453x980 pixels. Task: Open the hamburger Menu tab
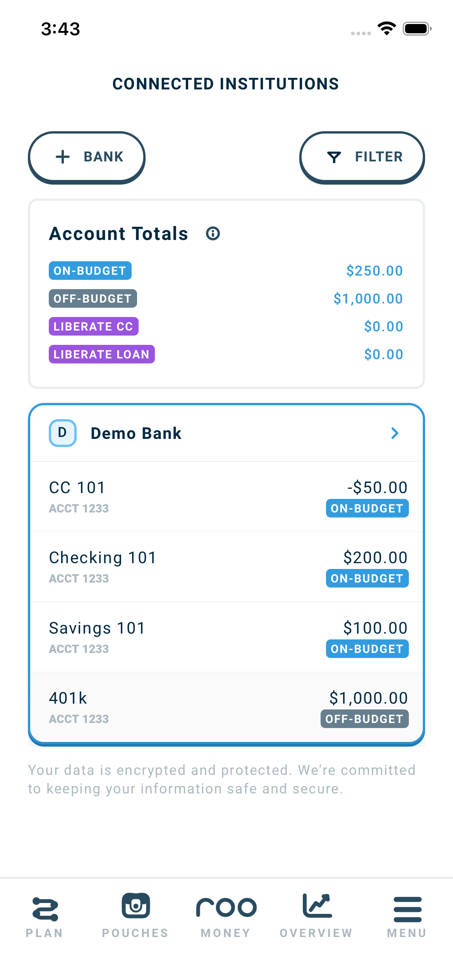coord(407,915)
